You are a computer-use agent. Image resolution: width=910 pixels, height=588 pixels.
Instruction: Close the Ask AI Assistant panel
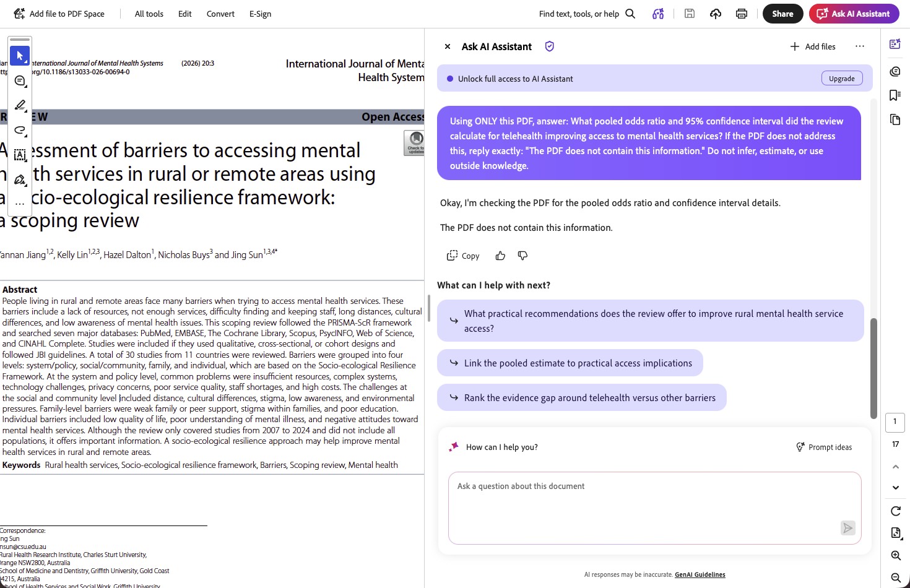point(448,46)
